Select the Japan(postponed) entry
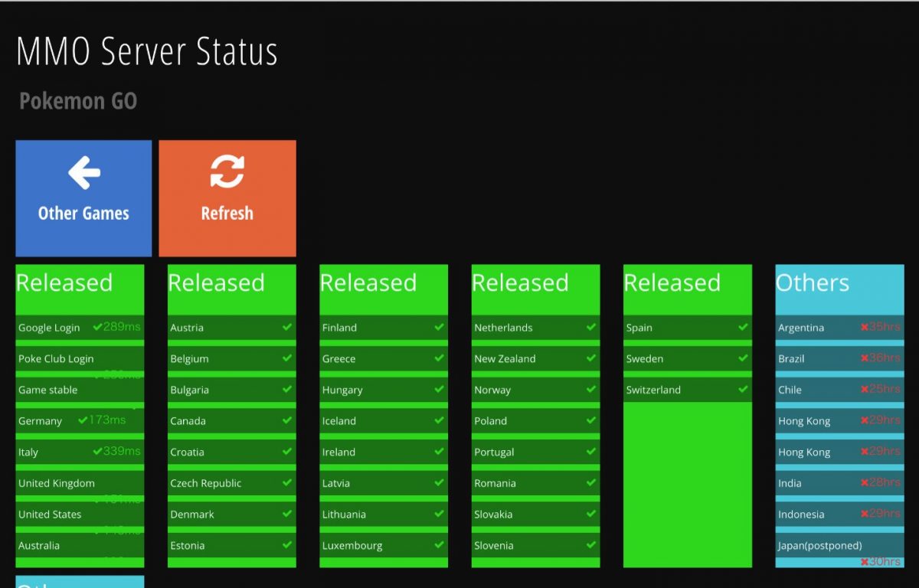This screenshot has width=919, height=588. (839, 546)
